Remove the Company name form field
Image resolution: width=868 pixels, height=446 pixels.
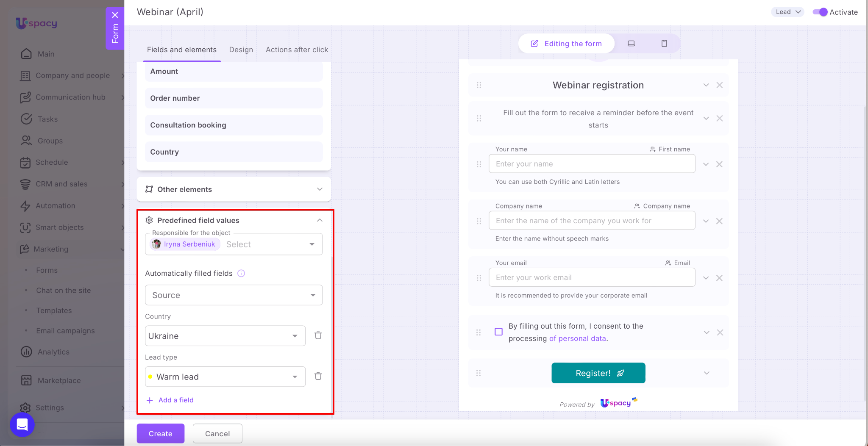pos(719,221)
